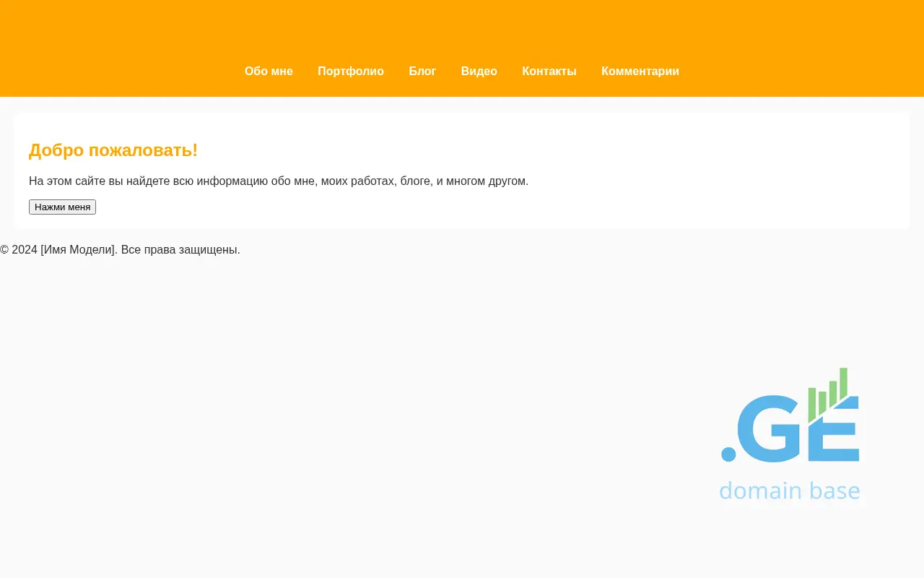
Task: Navigate to the Контакты page
Action: (x=549, y=71)
